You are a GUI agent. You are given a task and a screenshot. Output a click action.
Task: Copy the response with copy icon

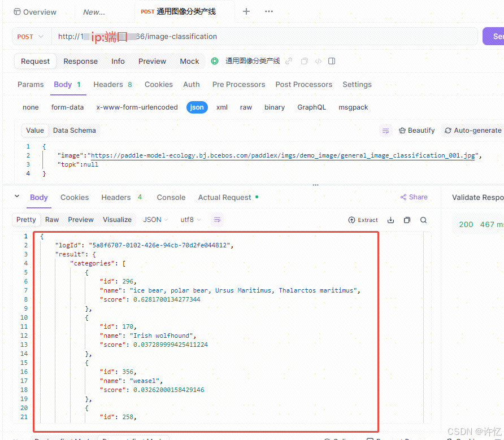coord(407,220)
